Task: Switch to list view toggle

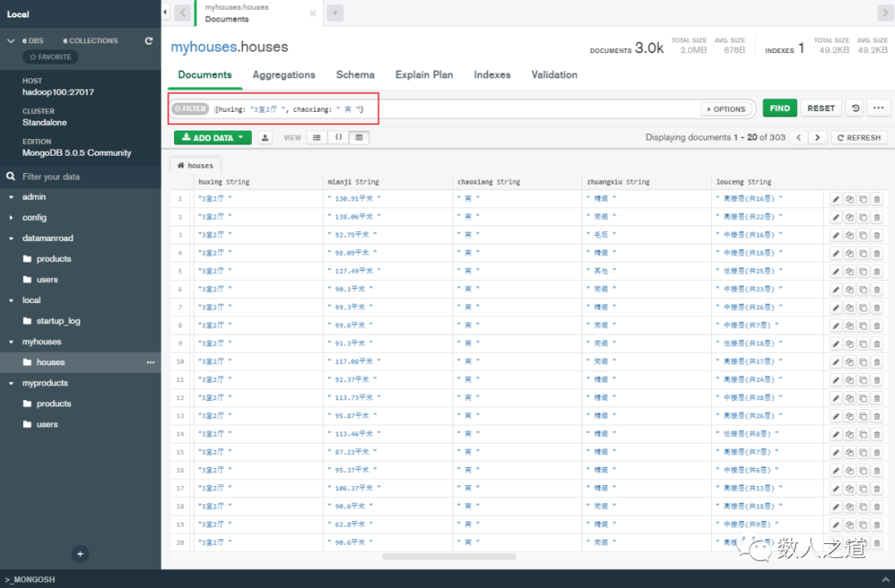Action: pyautogui.click(x=315, y=137)
